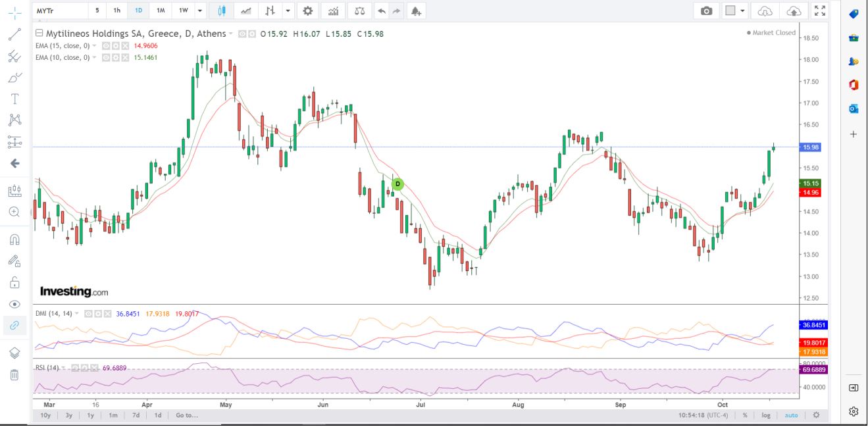Open the bar style dropdown arrow
The width and height of the screenshot is (868, 427).
click(x=288, y=11)
